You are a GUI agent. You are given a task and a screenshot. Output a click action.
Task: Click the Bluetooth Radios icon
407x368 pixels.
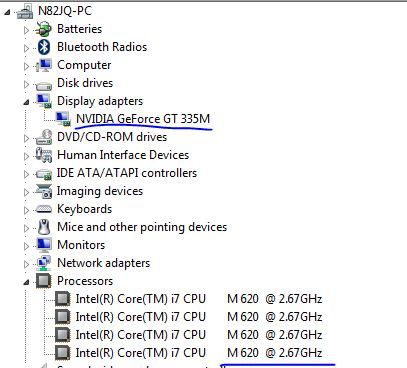tap(44, 47)
